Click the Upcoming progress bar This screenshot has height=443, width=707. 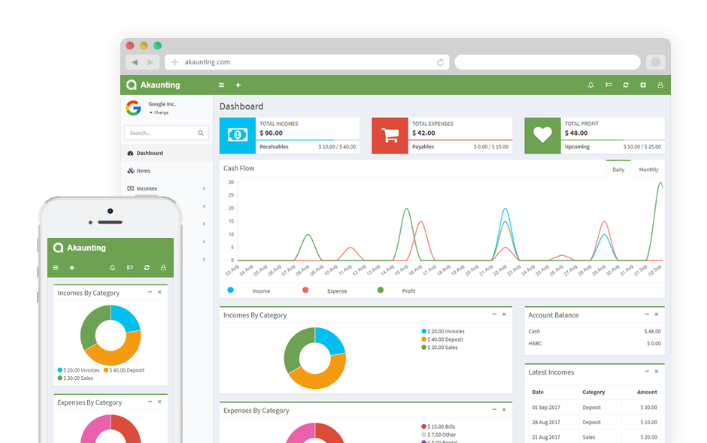pyautogui.click(x=613, y=140)
